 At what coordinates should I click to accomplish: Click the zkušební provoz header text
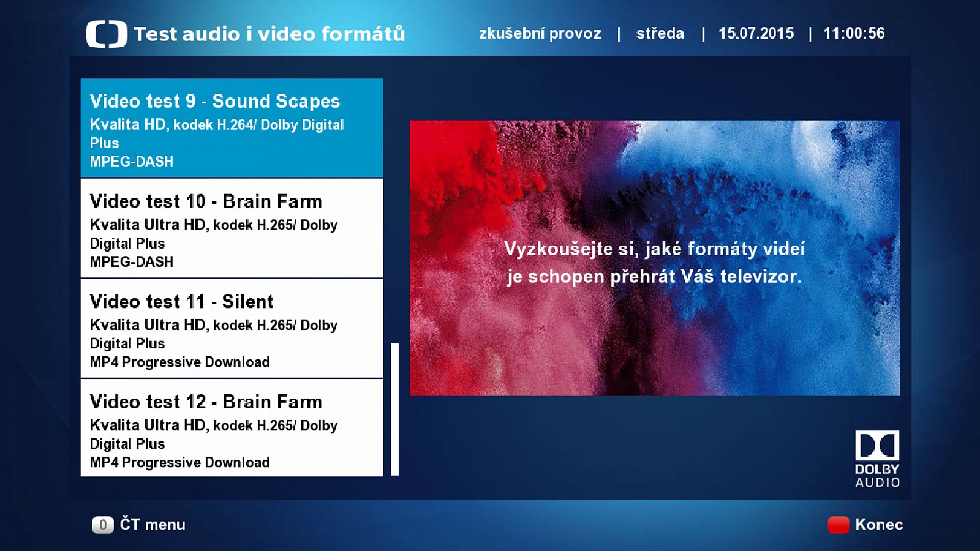540,34
